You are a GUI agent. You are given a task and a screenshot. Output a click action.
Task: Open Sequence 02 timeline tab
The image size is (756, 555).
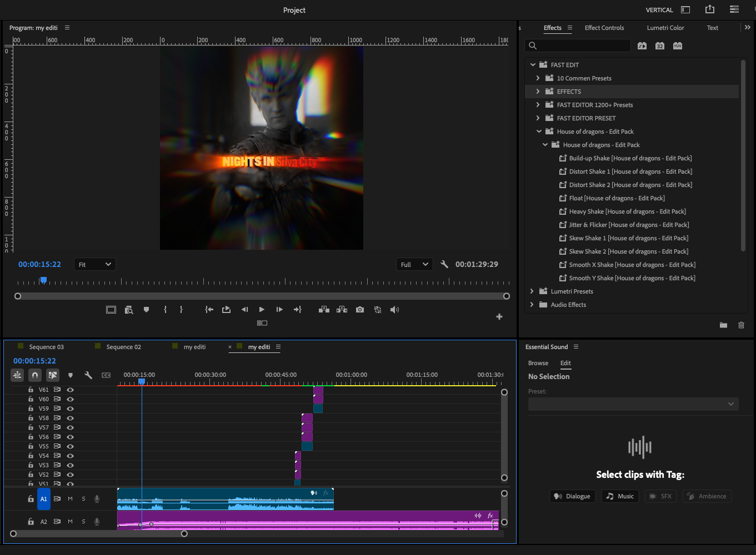coord(123,347)
